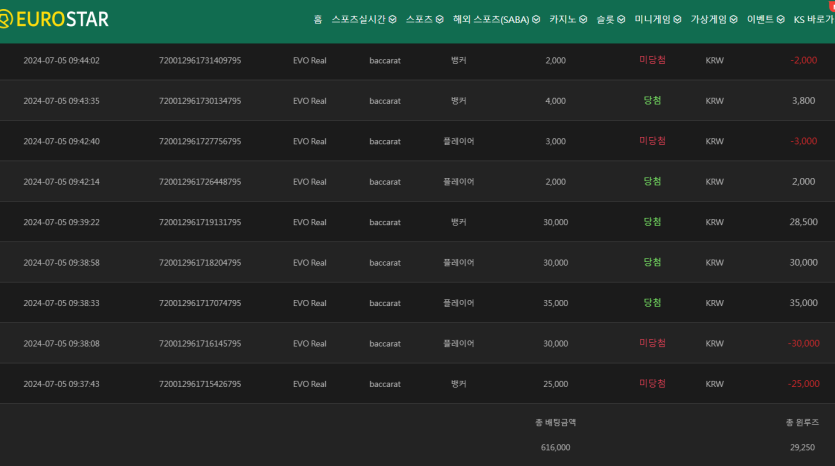Select bet ID 720012961726448795

pyautogui.click(x=200, y=182)
